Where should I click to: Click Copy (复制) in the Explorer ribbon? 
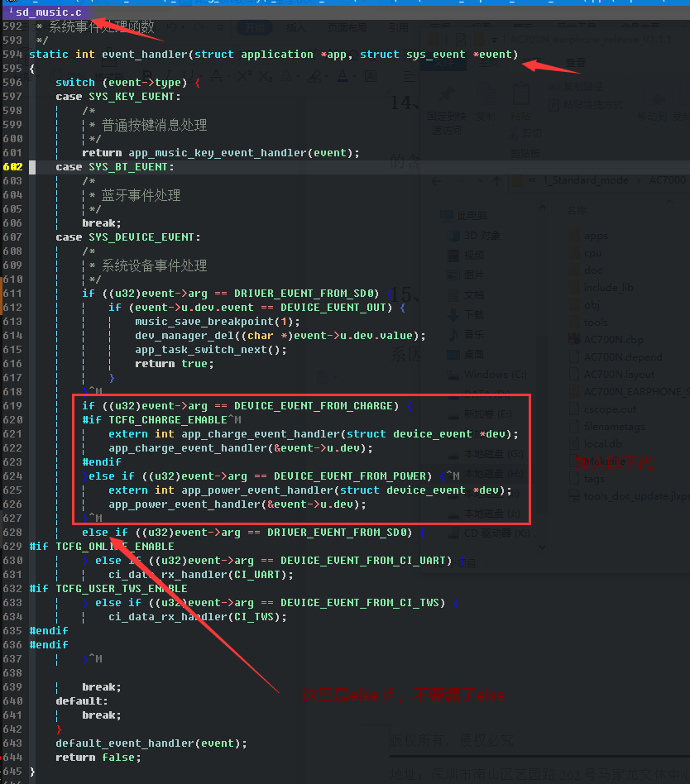pos(486,103)
